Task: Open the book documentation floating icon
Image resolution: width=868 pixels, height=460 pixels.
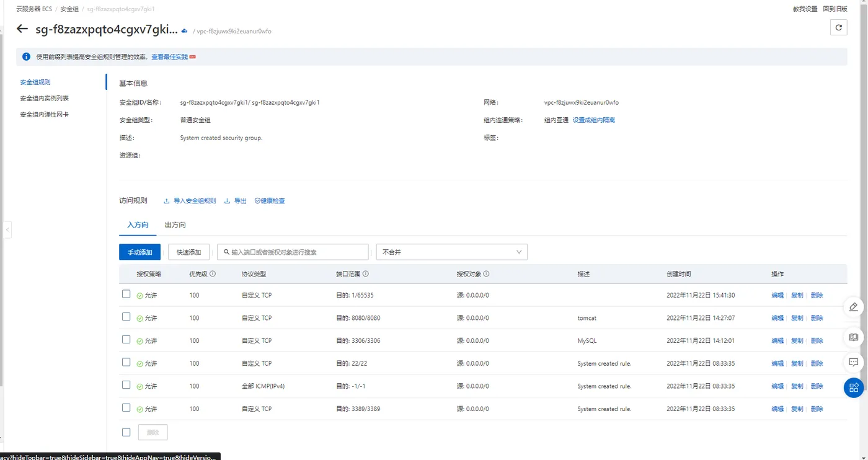Action: [x=854, y=337]
